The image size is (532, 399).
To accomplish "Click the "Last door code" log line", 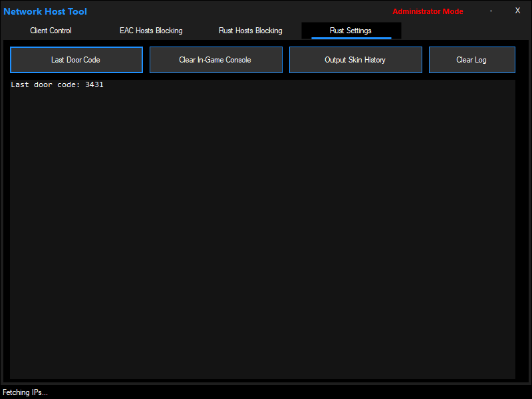I will [47, 85].
